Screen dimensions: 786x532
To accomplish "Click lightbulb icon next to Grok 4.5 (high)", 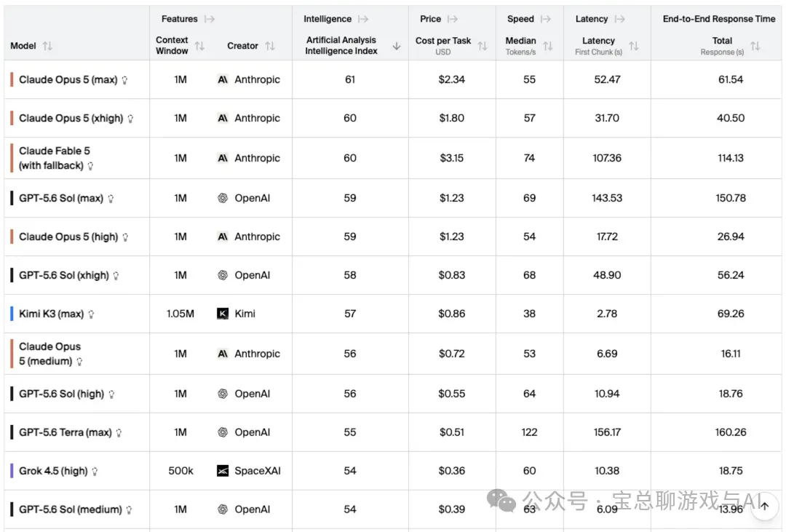I will pos(95,472).
